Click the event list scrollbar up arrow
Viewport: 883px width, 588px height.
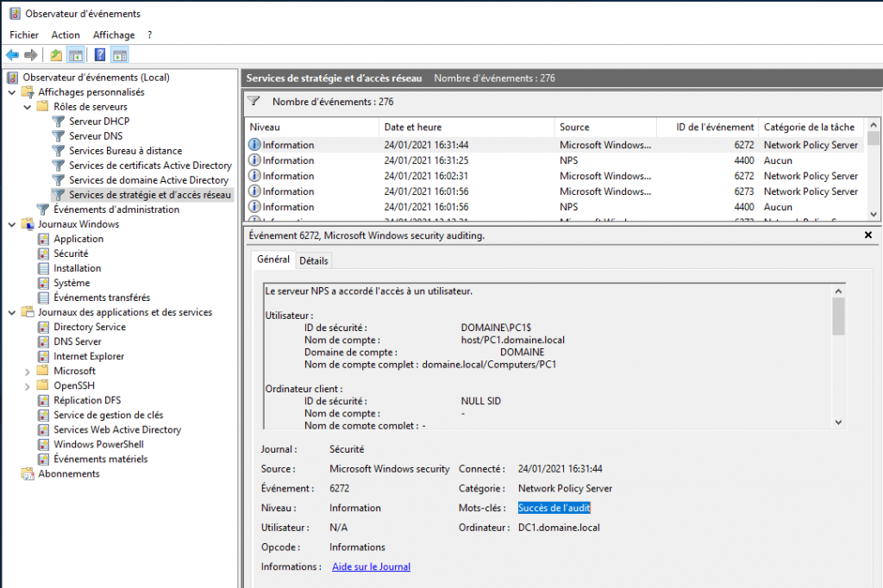click(x=874, y=124)
